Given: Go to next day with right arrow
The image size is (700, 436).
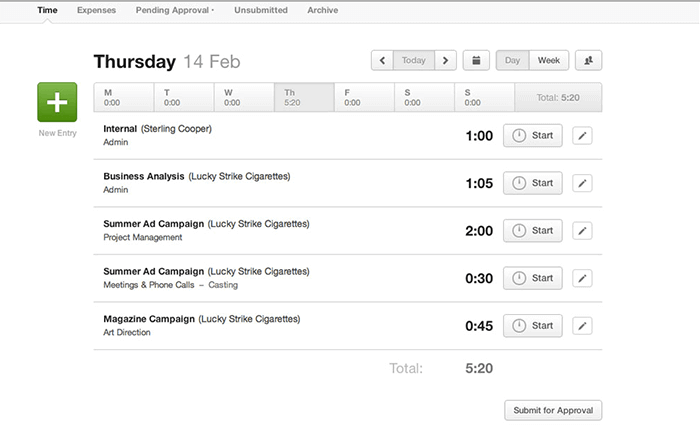Looking at the screenshot, I should 446,61.
